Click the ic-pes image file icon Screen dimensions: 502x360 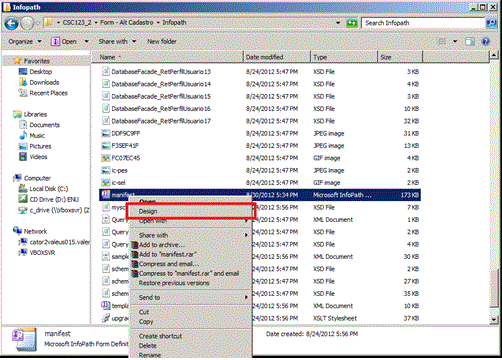click(x=106, y=170)
